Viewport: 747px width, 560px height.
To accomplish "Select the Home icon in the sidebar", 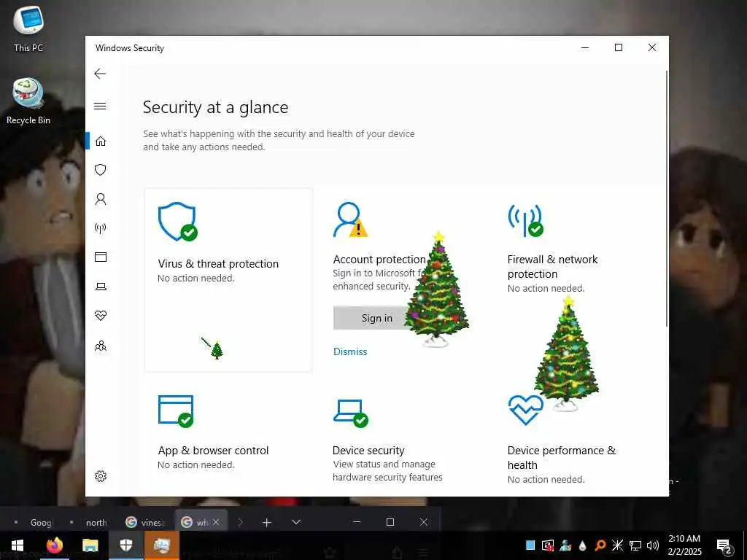I will point(101,141).
